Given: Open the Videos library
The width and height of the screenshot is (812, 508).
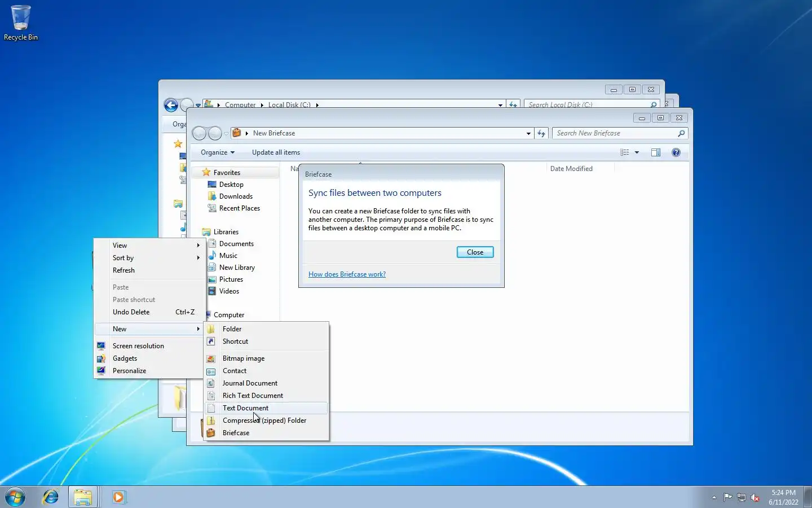Looking at the screenshot, I should [x=229, y=291].
